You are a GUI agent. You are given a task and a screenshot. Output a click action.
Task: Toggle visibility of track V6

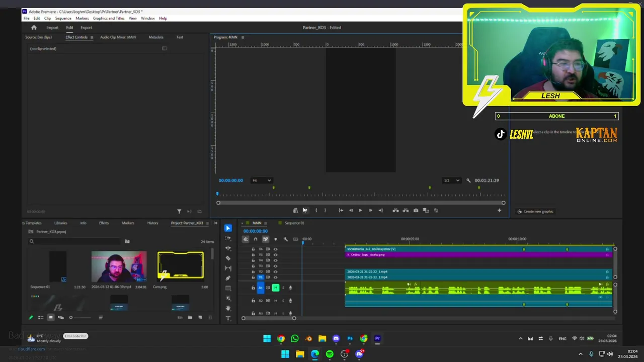tap(275, 249)
